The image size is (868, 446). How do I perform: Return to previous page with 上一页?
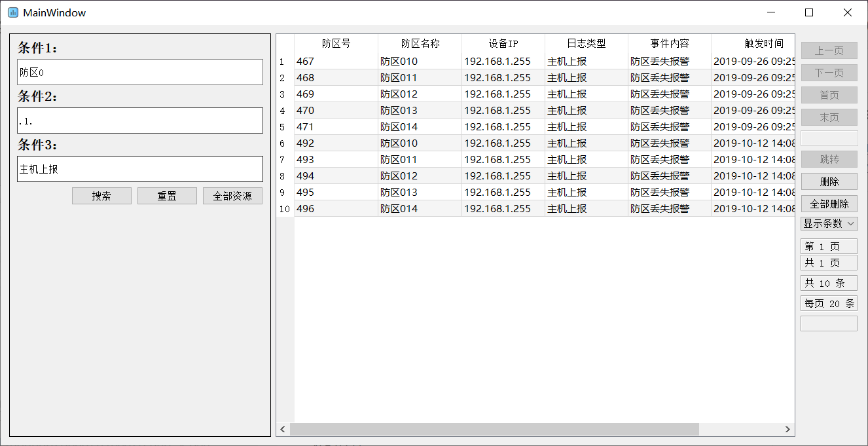point(829,50)
